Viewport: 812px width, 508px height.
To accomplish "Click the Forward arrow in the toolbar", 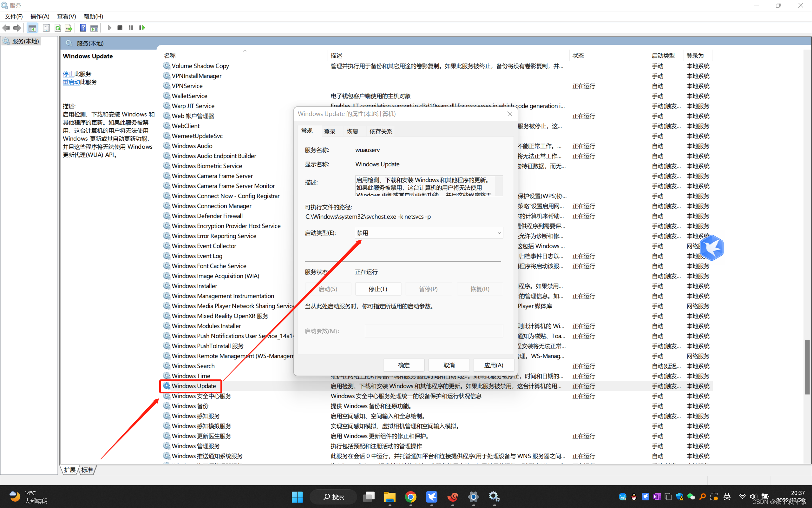I will pos(17,28).
